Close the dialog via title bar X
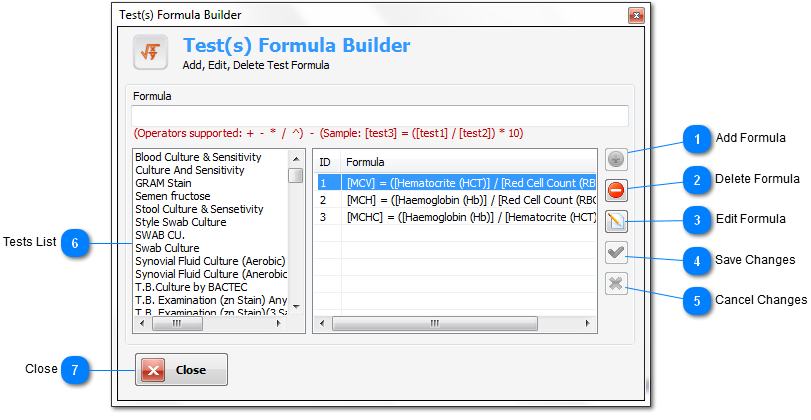811x420 pixels. click(636, 16)
